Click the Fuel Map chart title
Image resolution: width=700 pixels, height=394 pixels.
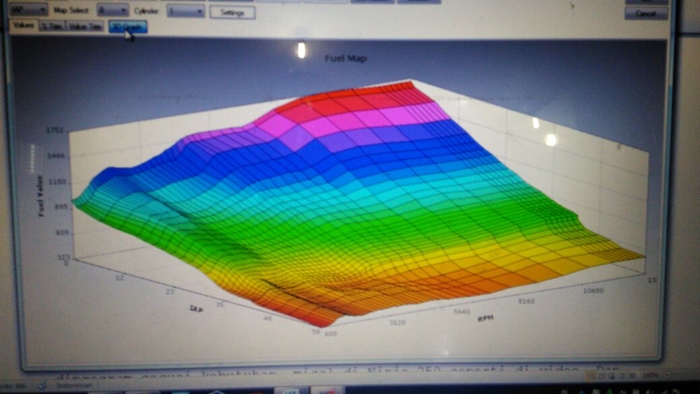346,58
